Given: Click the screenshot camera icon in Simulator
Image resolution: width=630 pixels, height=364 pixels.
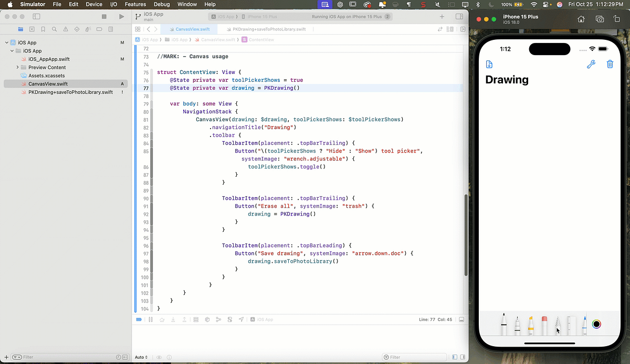Looking at the screenshot, I should [600, 18].
